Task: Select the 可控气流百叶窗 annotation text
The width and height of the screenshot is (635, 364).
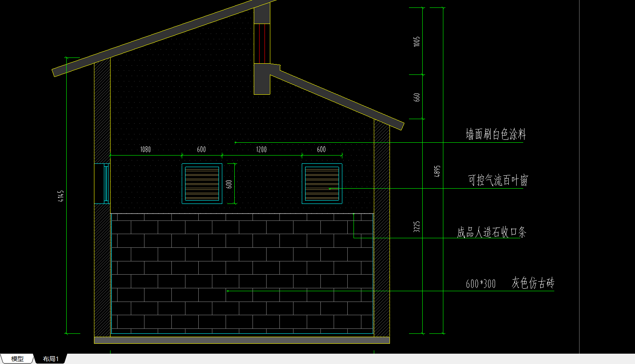Action: point(498,180)
